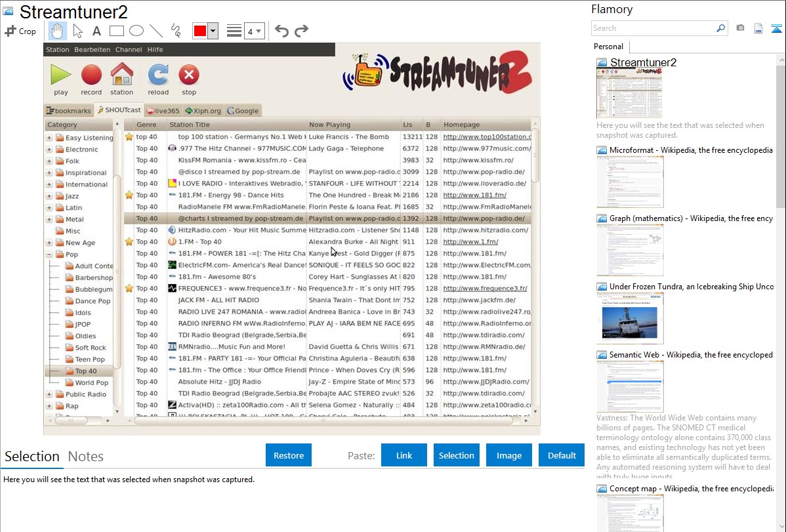Switch to the Xiph.org tab
Image resolution: width=786 pixels, height=532 pixels.
[x=203, y=111]
